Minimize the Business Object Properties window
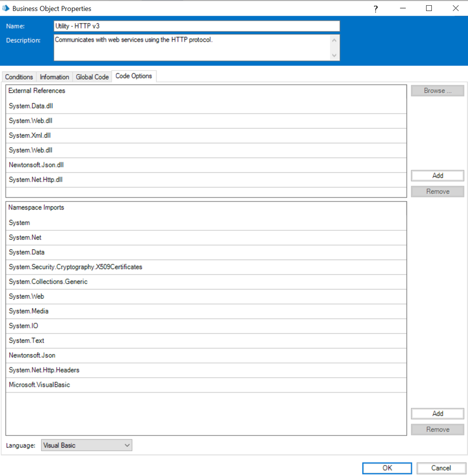Viewport: 468px width, 476px height. click(402, 8)
